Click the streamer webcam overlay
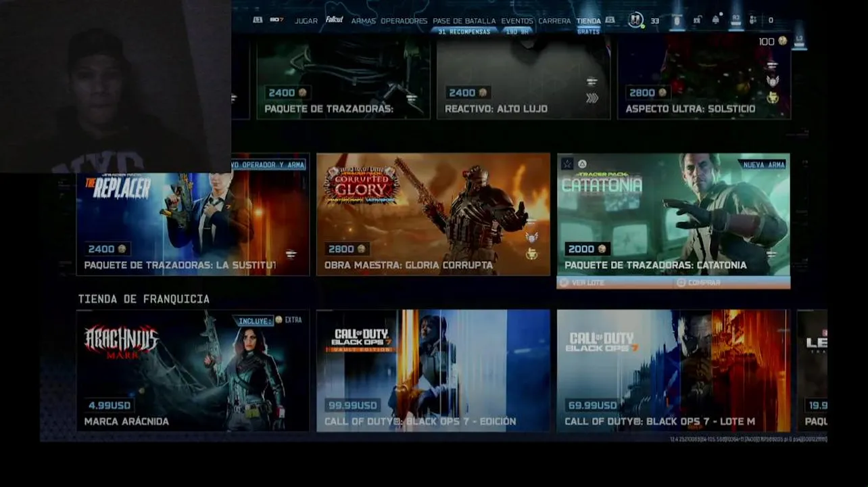The image size is (868, 487). click(116, 86)
